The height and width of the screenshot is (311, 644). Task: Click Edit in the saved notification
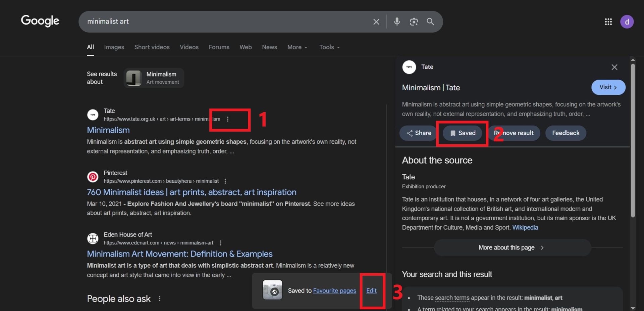371,291
